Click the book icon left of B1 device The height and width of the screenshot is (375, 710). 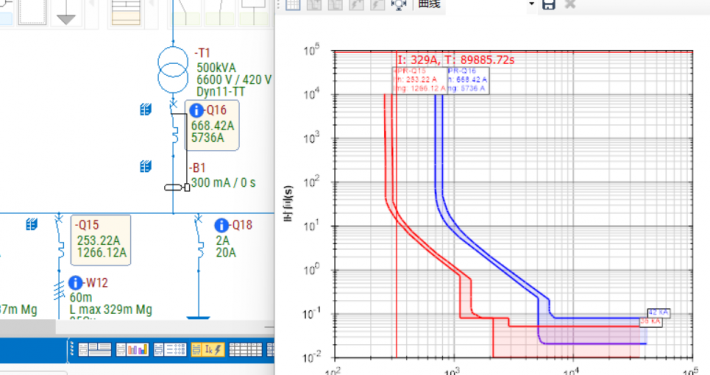click(x=146, y=167)
